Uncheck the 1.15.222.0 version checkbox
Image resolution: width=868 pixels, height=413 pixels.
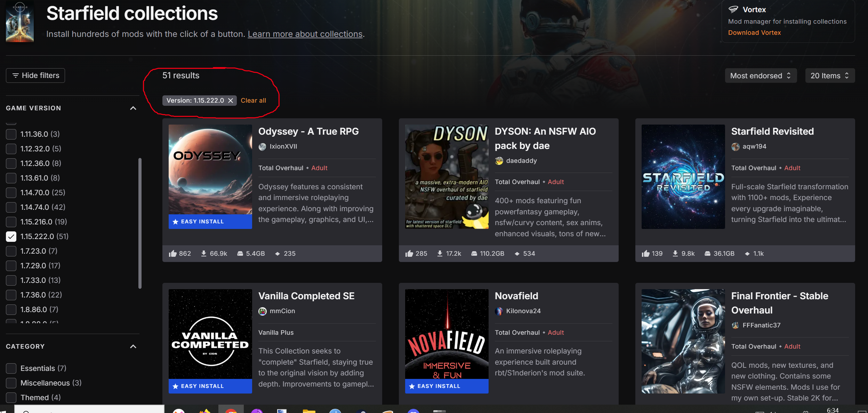pyautogui.click(x=11, y=237)
